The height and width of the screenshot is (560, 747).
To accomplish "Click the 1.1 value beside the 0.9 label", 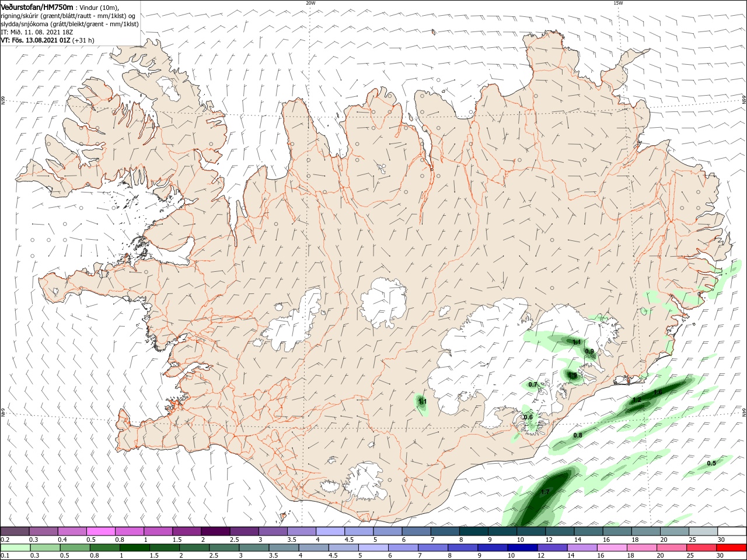I will coord(577,342).
